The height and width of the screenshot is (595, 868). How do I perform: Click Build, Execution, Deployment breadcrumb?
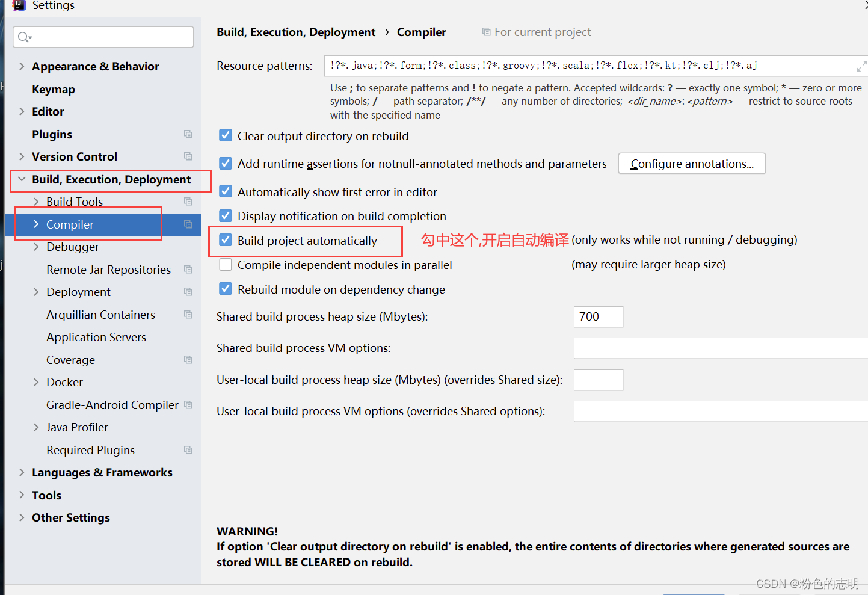296,32
